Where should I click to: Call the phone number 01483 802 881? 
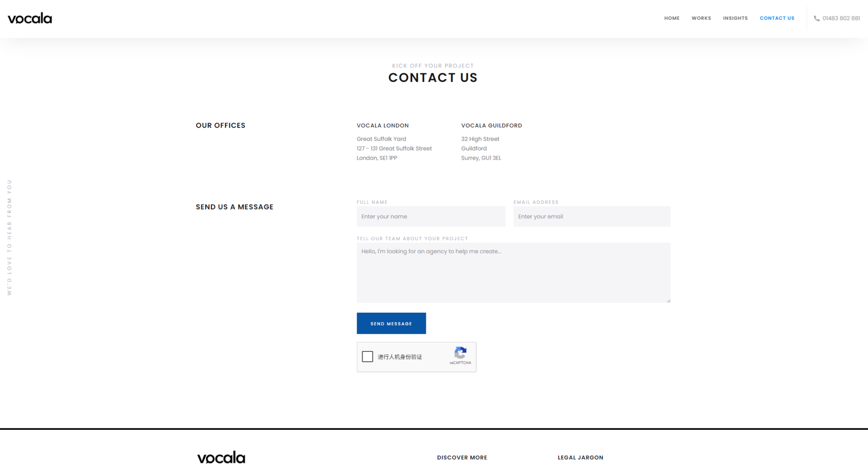point(841,19)
